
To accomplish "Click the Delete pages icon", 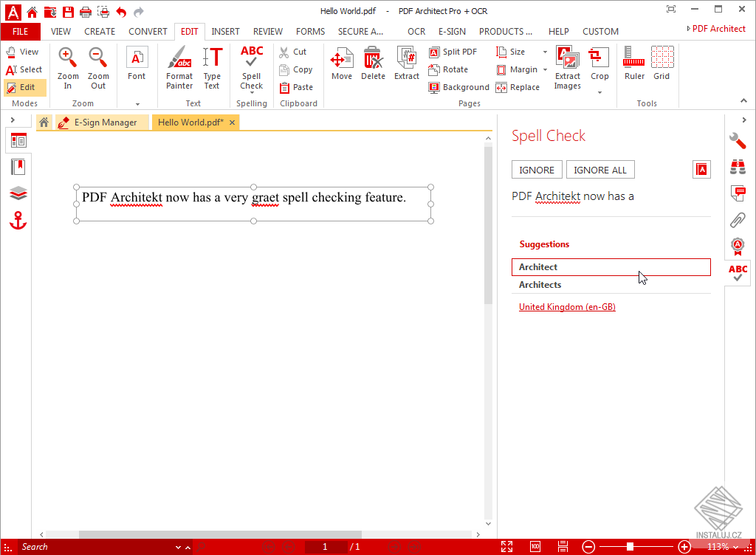I will click(373, 63).
